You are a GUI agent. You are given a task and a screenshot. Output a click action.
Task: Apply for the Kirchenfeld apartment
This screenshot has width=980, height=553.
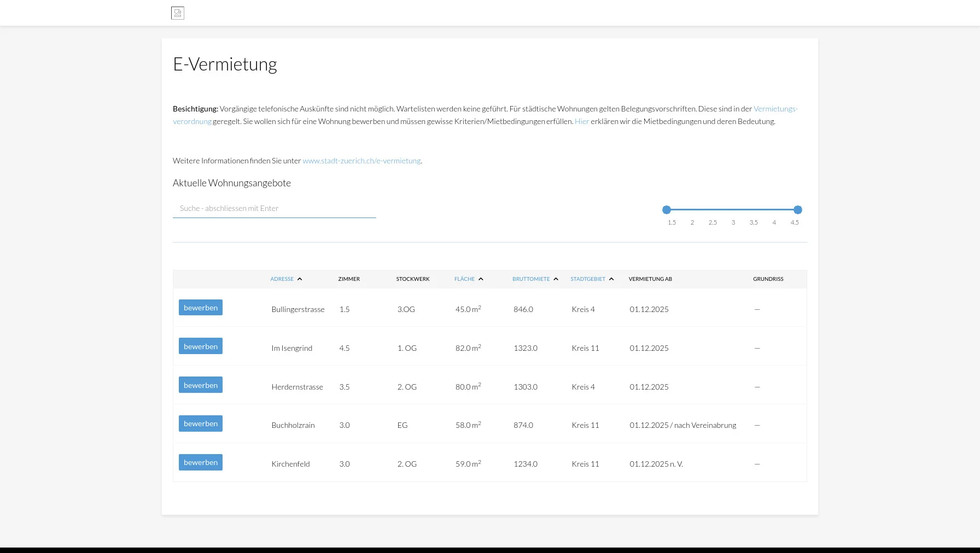pos(200,462)
